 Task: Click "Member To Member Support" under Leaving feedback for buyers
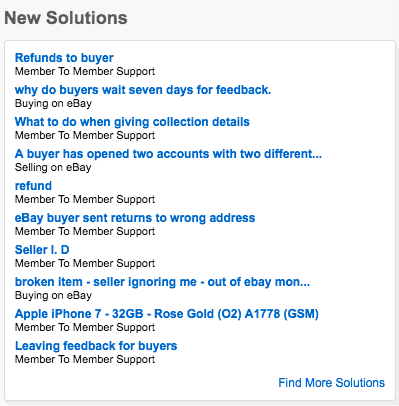click(x=85, y=359)
